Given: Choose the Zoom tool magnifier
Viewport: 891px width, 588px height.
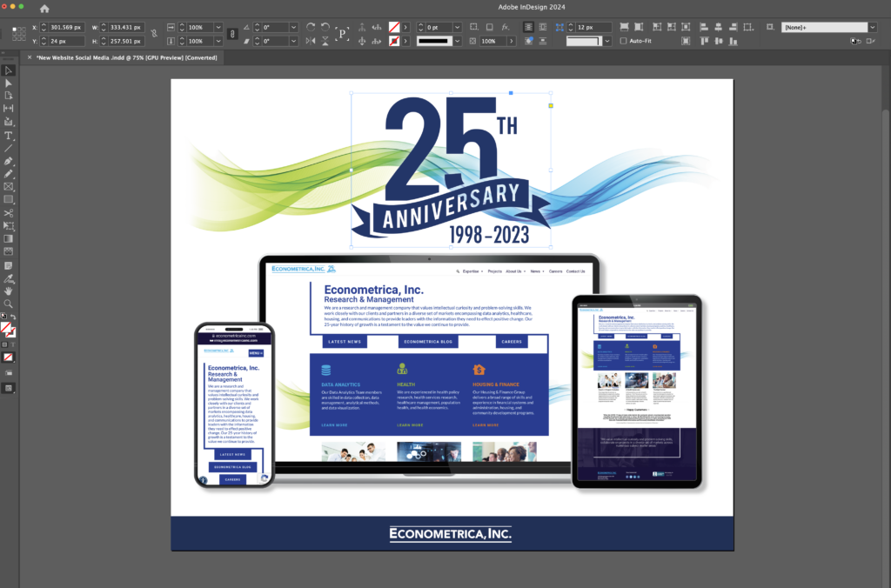Looking at the screenshot, I should [9, 304].
